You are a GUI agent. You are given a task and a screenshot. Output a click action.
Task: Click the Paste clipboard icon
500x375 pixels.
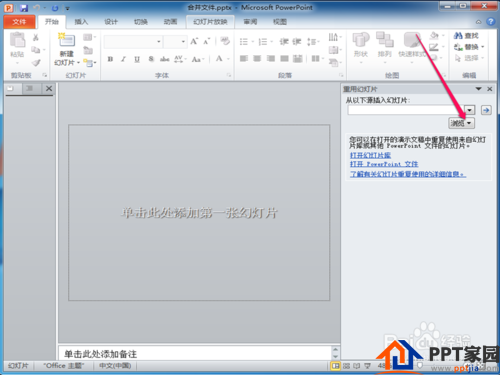click(x=17, y=41)
